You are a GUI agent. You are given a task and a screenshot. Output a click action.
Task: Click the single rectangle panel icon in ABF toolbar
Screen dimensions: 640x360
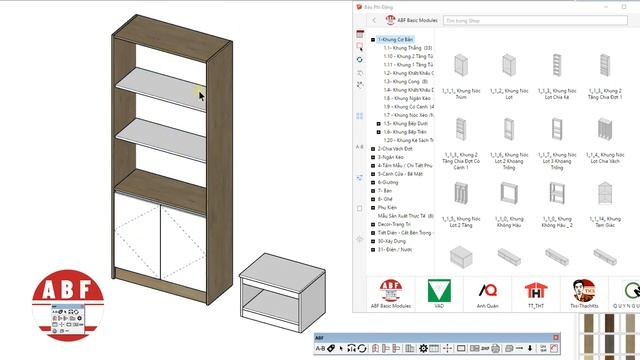click(x=461, y=349)
